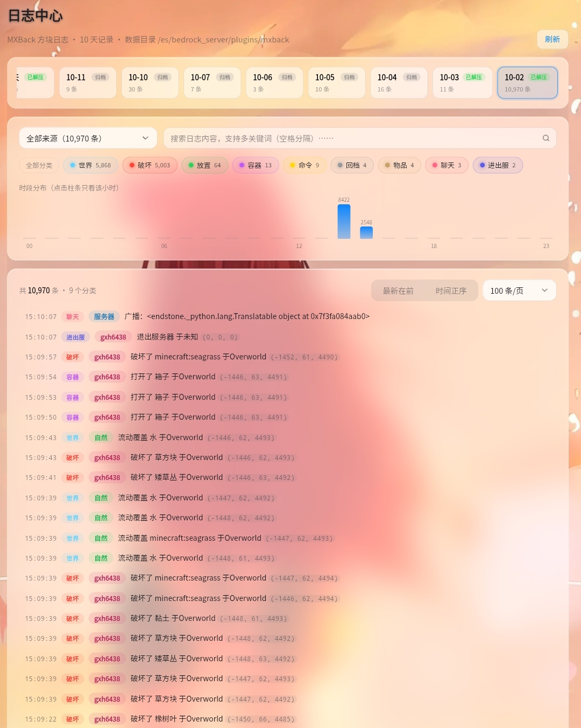
Task: Toggle the 破坏 5,003 category filter
Action: pos(150,165)
